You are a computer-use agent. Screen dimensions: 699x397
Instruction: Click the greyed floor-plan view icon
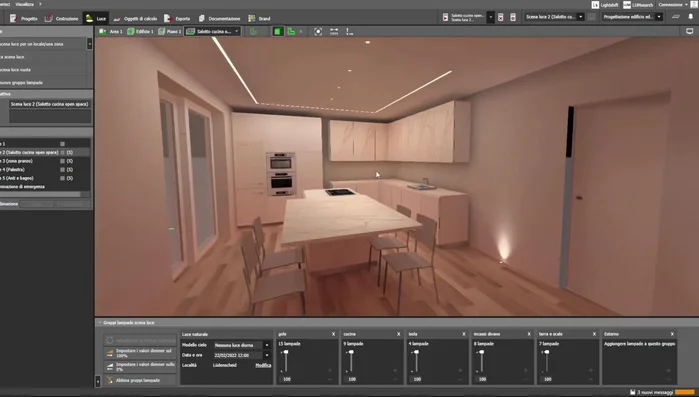(254, 32)
